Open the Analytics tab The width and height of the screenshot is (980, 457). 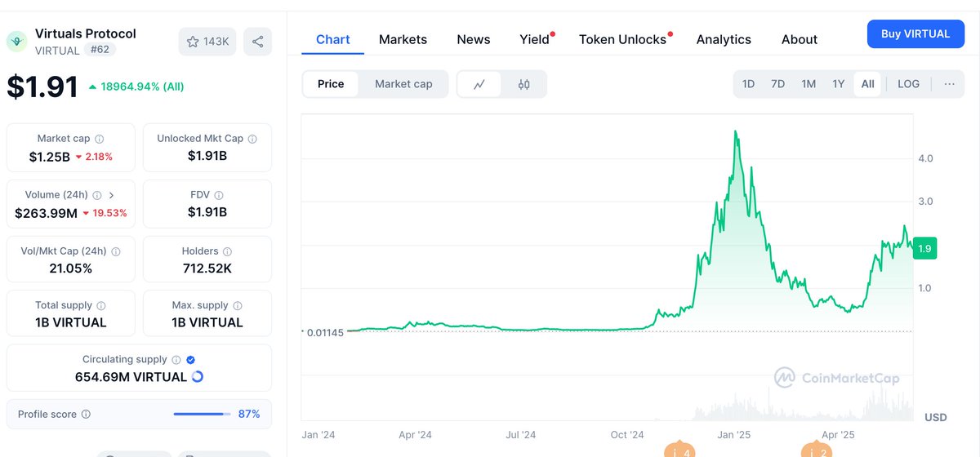(724, 39)
